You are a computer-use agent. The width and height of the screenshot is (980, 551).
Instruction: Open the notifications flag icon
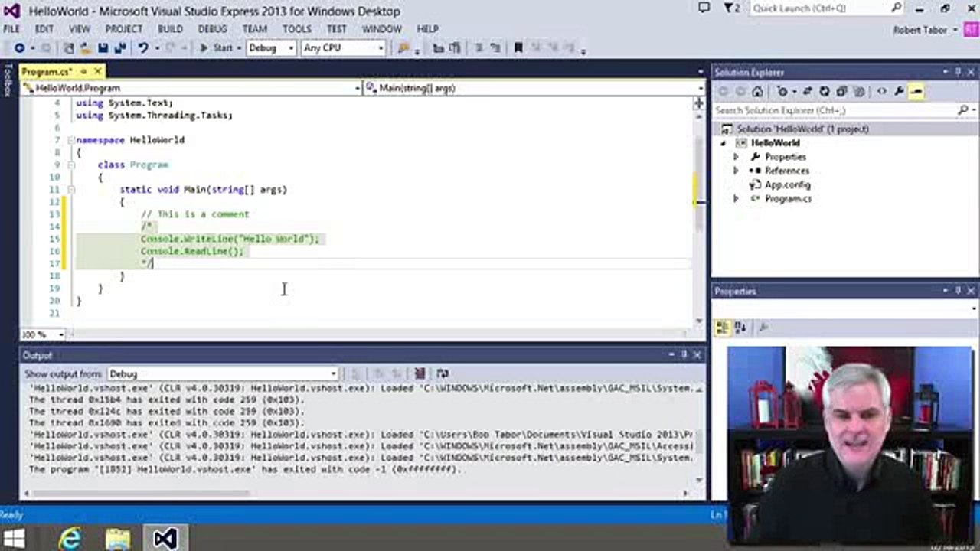[x=731, y=8]
